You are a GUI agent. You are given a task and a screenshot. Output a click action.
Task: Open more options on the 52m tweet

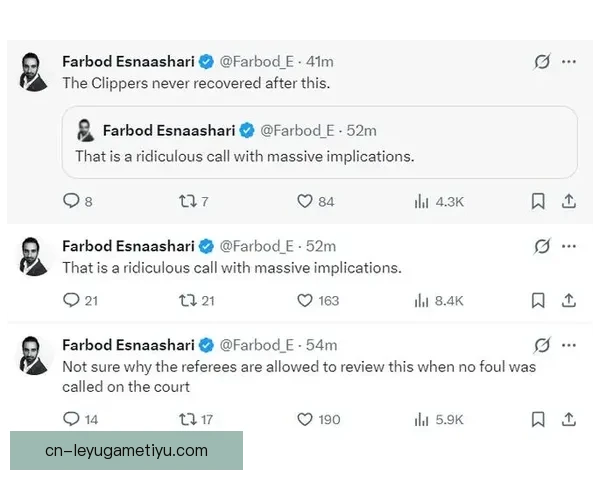569,246
